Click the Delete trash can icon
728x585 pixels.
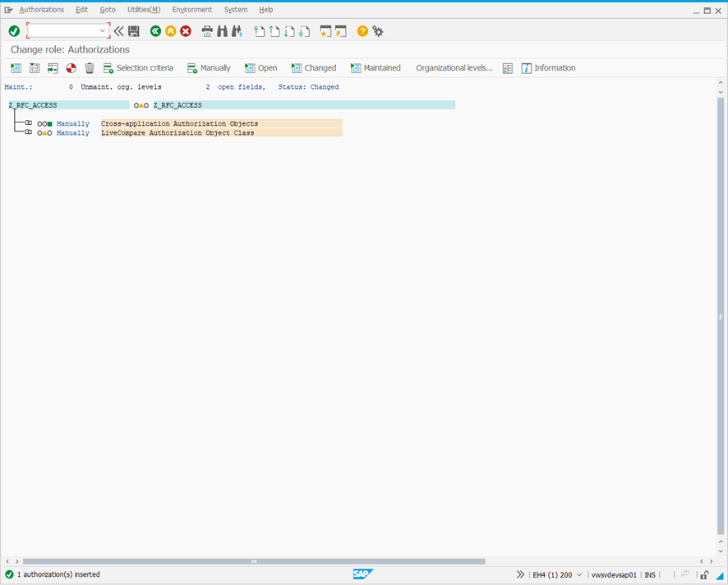click(x=89, y=68)
